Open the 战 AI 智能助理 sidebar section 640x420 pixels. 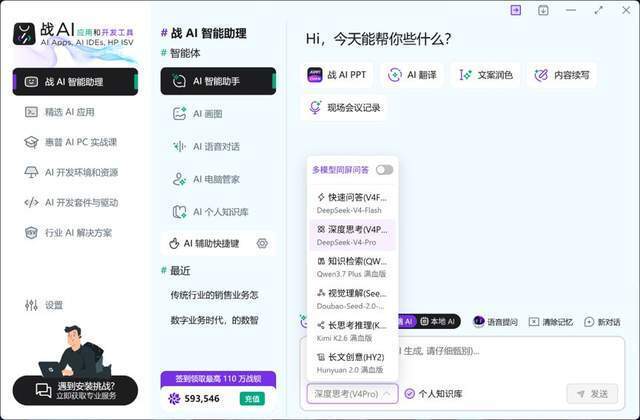[x=75, y=82]
